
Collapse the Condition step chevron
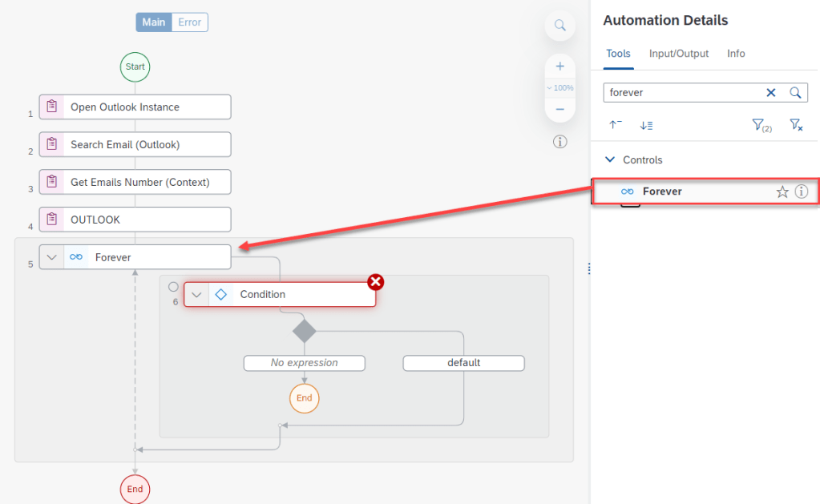coord(196,295)
